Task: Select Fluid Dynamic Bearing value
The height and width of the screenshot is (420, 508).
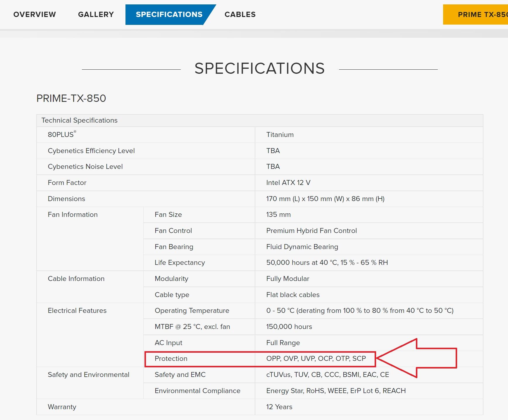Action: point(302,247)
